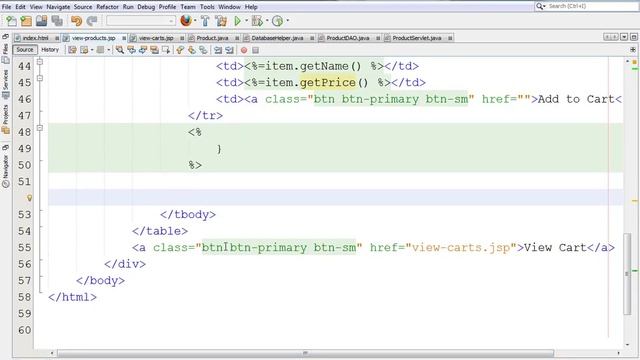
Task: Click the Find Selection magnifier icon
Action: (120, 50)
